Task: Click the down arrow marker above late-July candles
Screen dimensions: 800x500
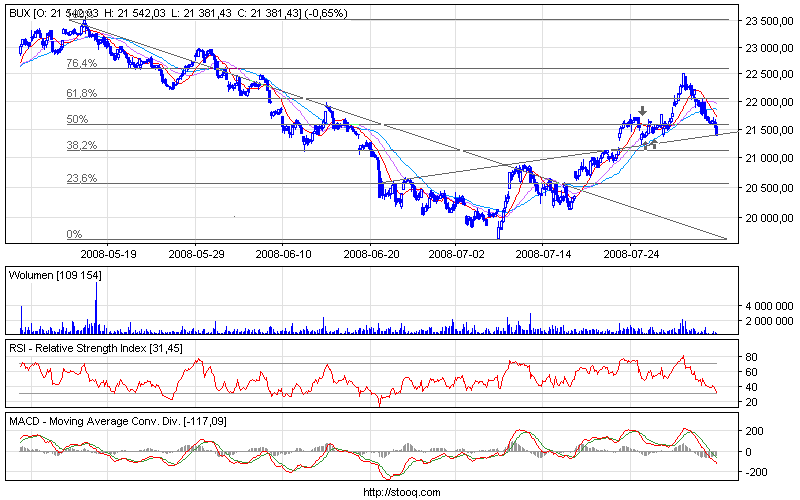Action: pyautogui.click(x=642, y=111)
